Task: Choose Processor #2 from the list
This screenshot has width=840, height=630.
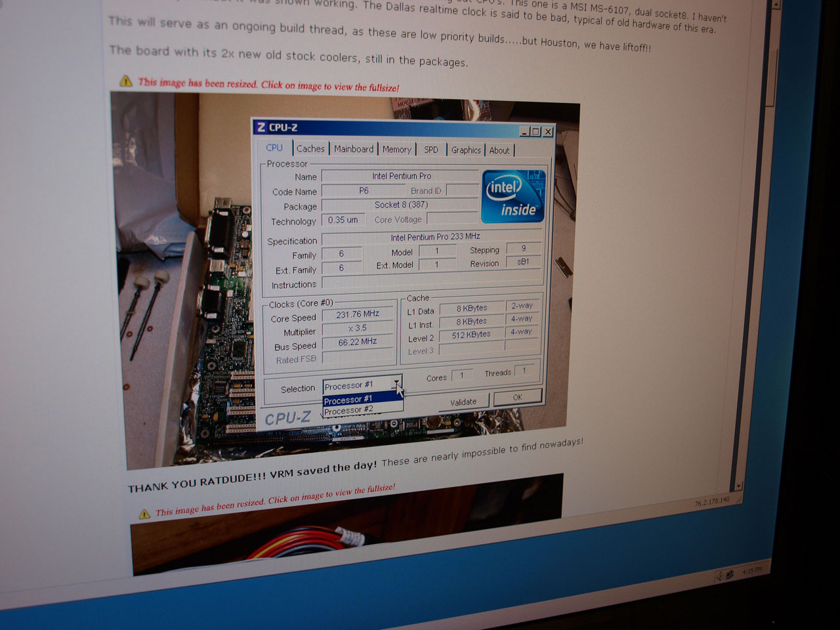Action: pyautogui.click(x=363, y=410)
